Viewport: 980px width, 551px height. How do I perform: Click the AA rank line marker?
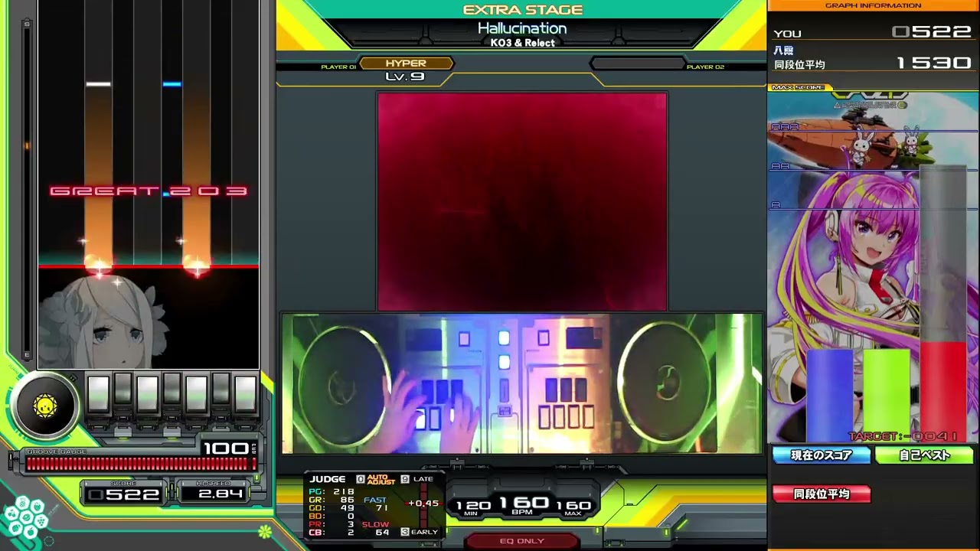click(x=779, y=166)
